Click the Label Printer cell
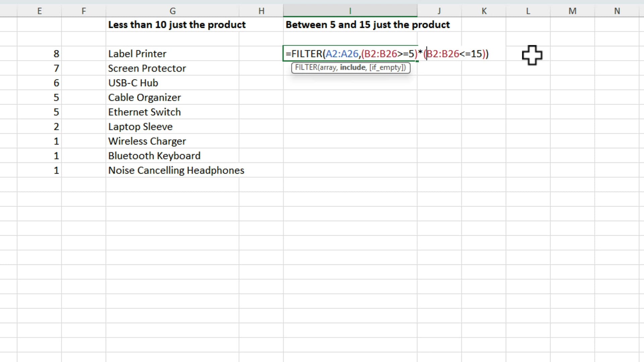This screenshot has width=644, height=362. [172, 54]
